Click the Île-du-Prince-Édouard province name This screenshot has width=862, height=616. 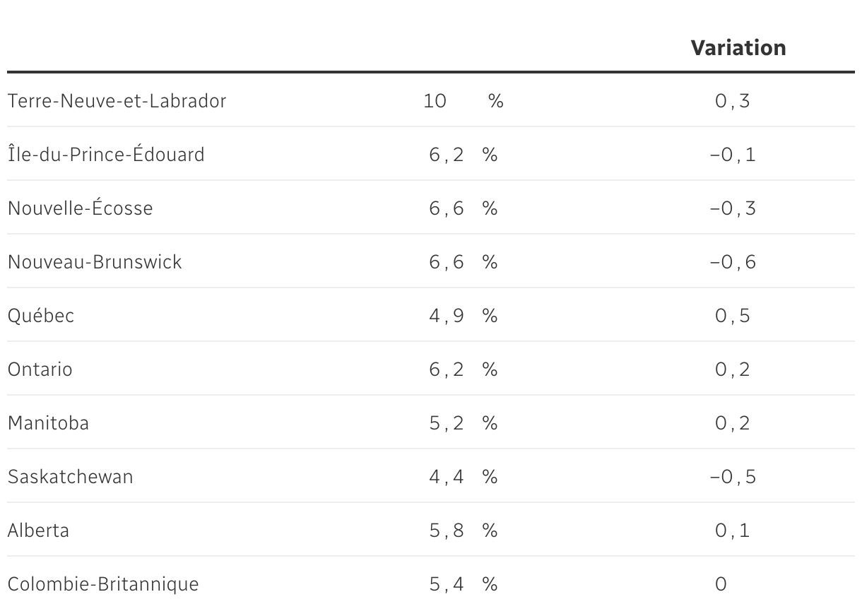click(x=106, y=155)
